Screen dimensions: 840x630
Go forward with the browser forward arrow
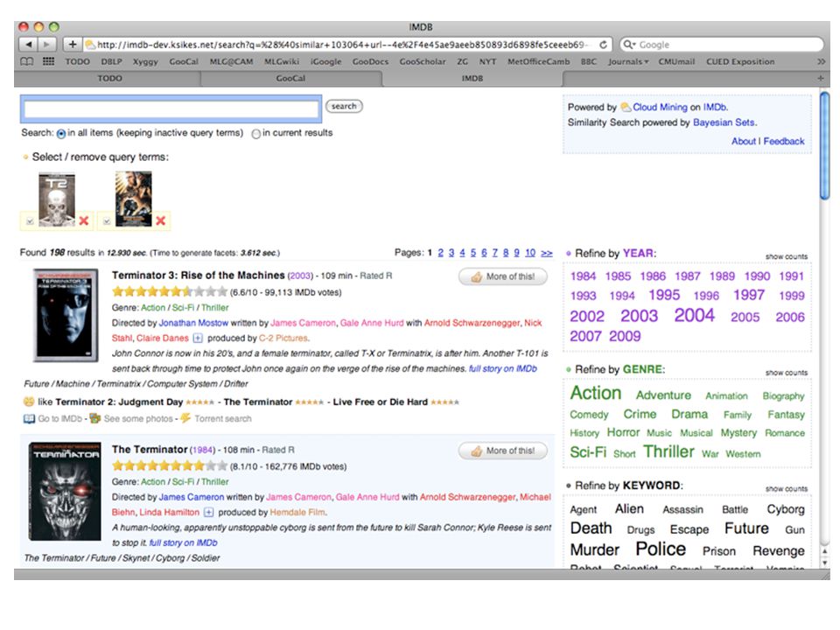click(x=46, y=45)
